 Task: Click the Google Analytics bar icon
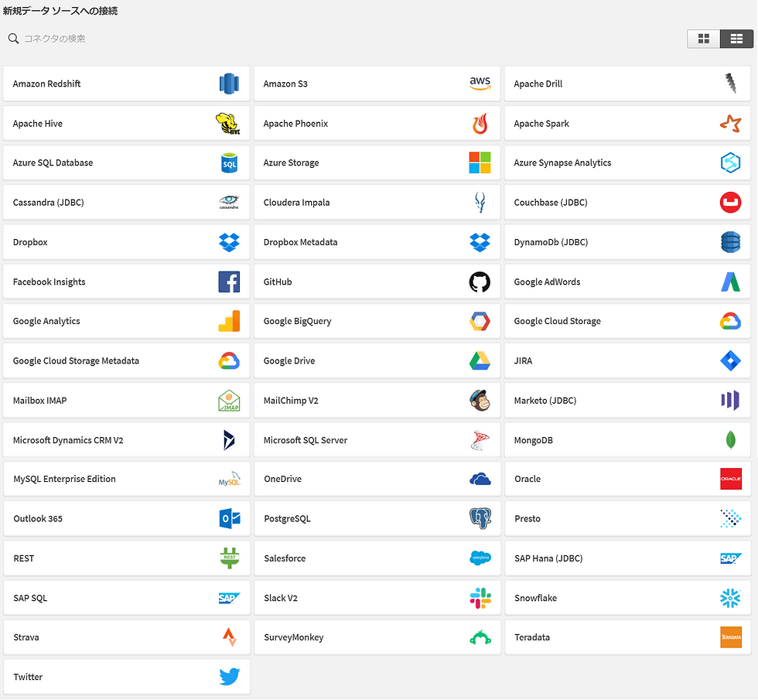tap(229, 321)
